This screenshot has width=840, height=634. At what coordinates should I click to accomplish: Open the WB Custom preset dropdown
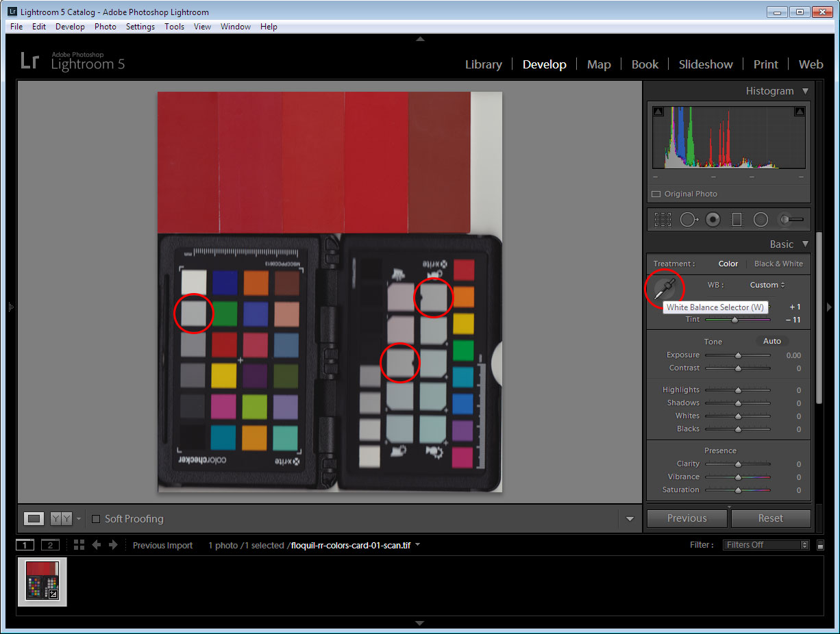[x=767, y=285]
